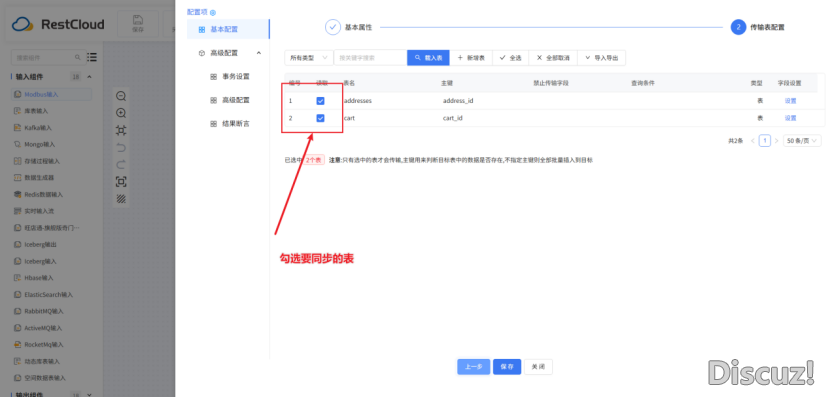
Task: Click the fit-to-canvas icon
Action: 121,130
